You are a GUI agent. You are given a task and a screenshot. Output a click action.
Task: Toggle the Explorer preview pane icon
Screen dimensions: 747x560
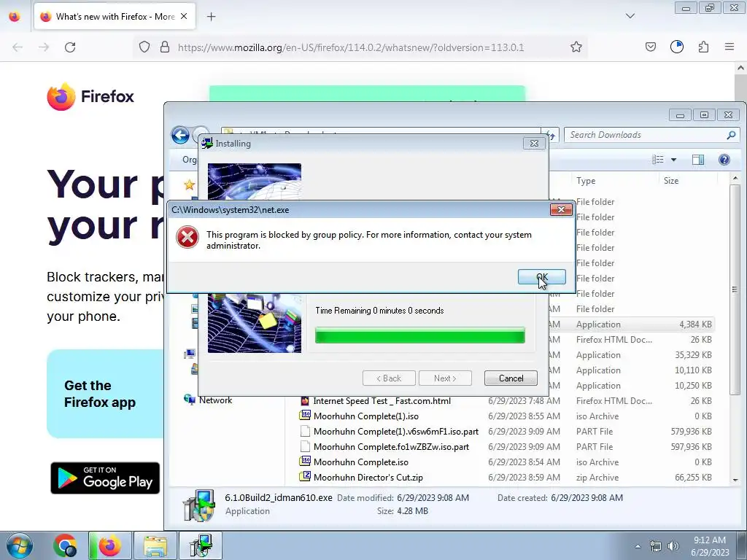tap(698, 160)
